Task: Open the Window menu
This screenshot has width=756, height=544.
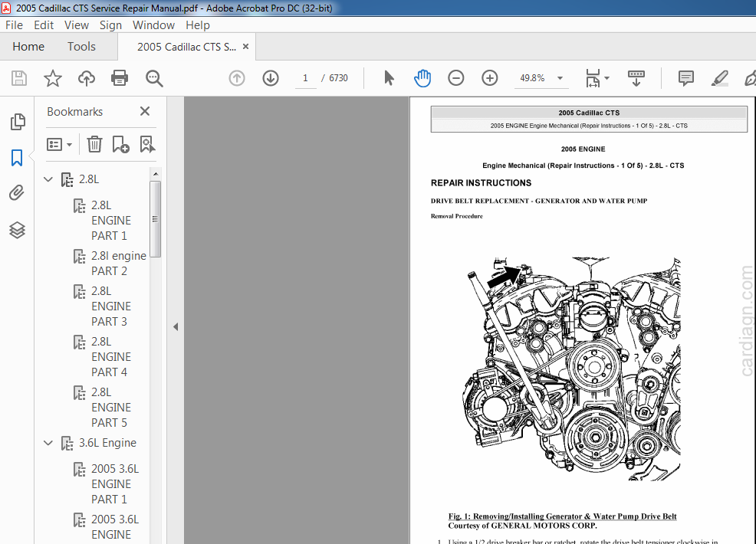Action: [153, 25]
